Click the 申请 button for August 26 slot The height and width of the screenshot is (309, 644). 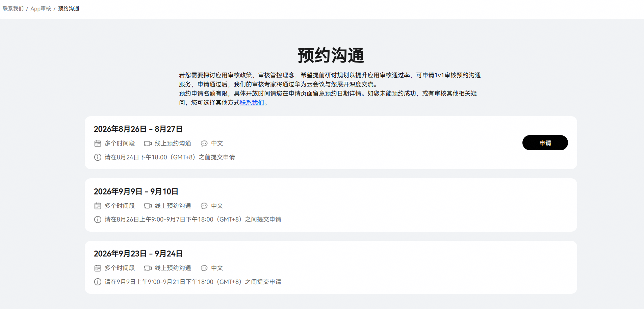coord(545,143)
